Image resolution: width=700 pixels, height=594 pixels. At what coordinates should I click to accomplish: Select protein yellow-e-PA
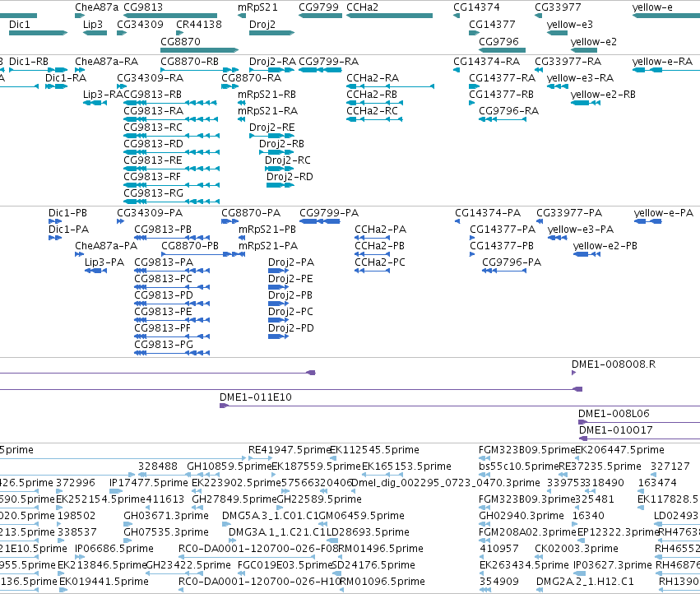[663, 212]
